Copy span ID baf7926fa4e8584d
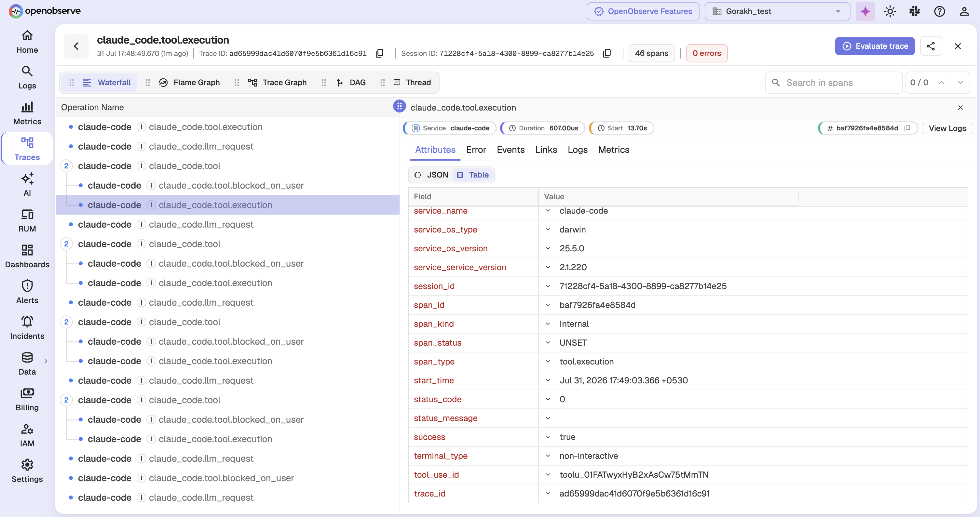 pyautogui.click(x=907, y=128)
